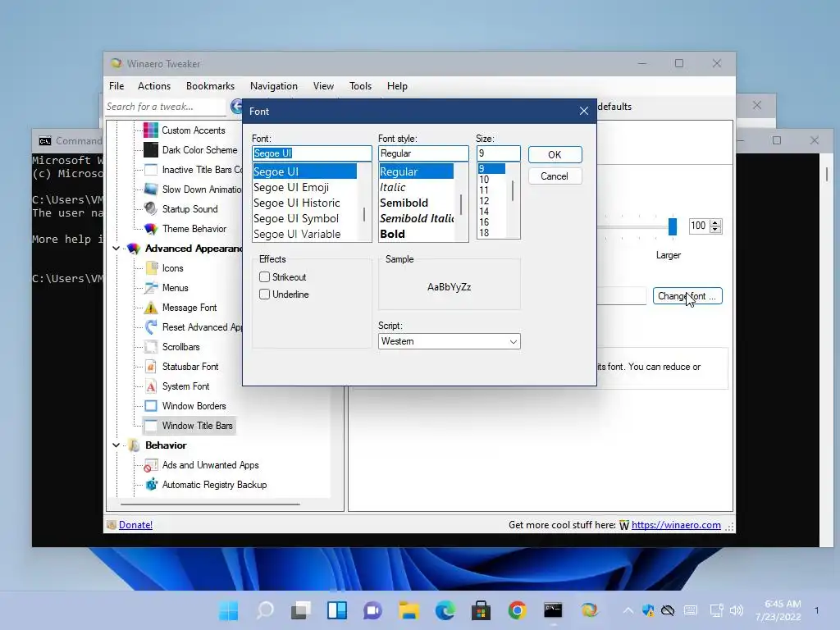Select Segoe UI Historic font
Viewport: 840px width, 630px height.
tap(297, 203)
